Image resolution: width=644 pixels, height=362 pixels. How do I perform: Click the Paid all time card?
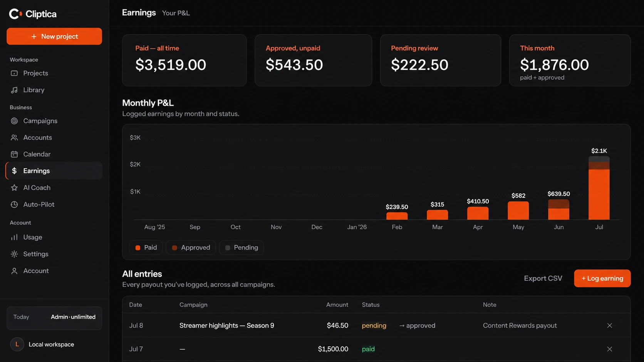tap(184, 60)
